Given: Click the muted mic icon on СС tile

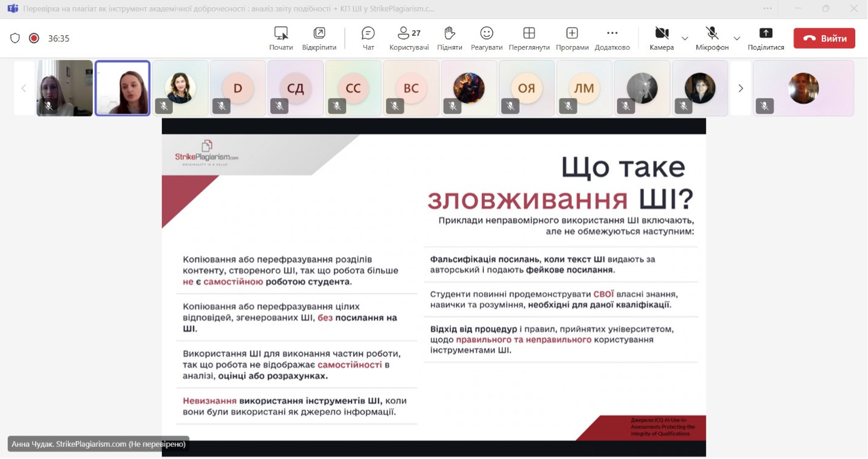Looking at the screenshot, I should [337, 106].
